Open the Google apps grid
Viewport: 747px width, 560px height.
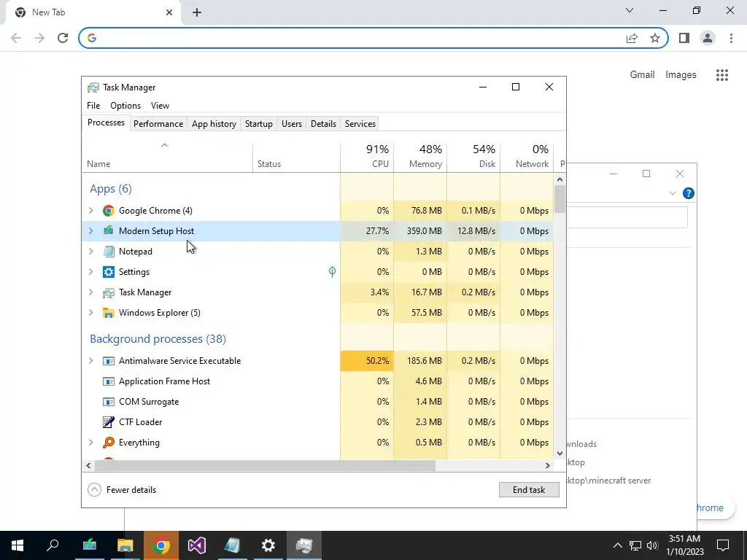722,75
